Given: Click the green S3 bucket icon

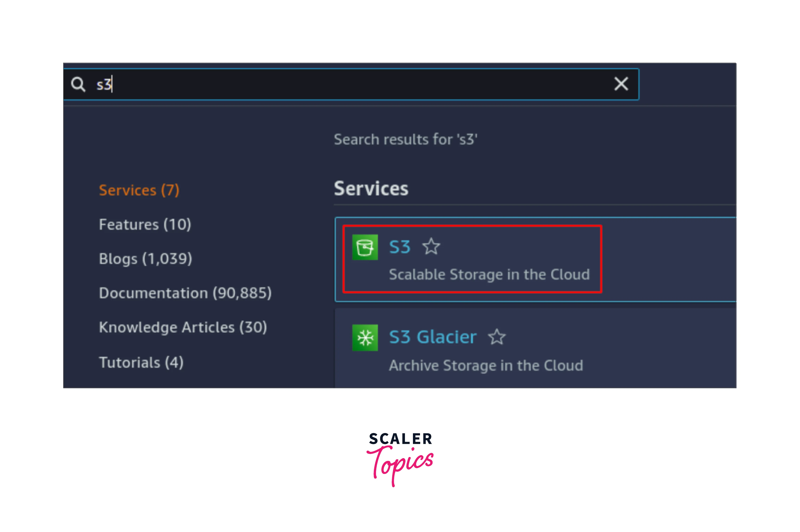Looking at the screenshot, I should pyautogui.click(x=365, y=247).
